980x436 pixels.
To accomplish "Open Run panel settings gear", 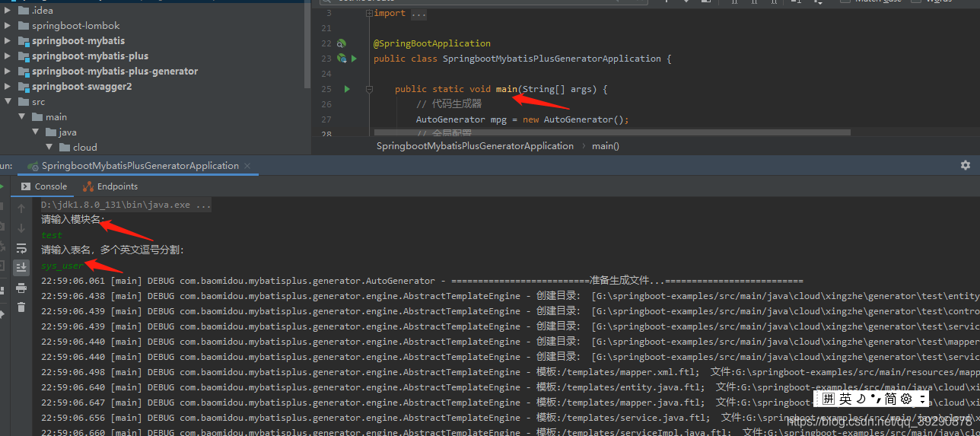I will point(966,165).
